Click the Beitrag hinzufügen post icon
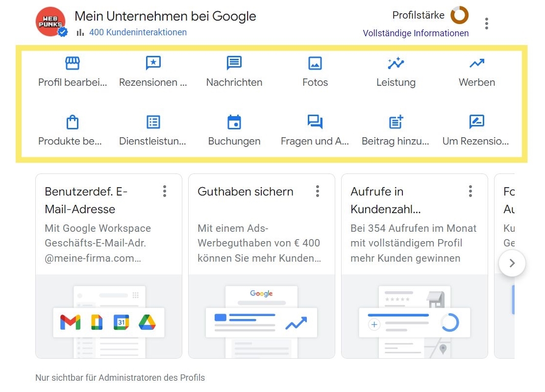 pos(396,122)
